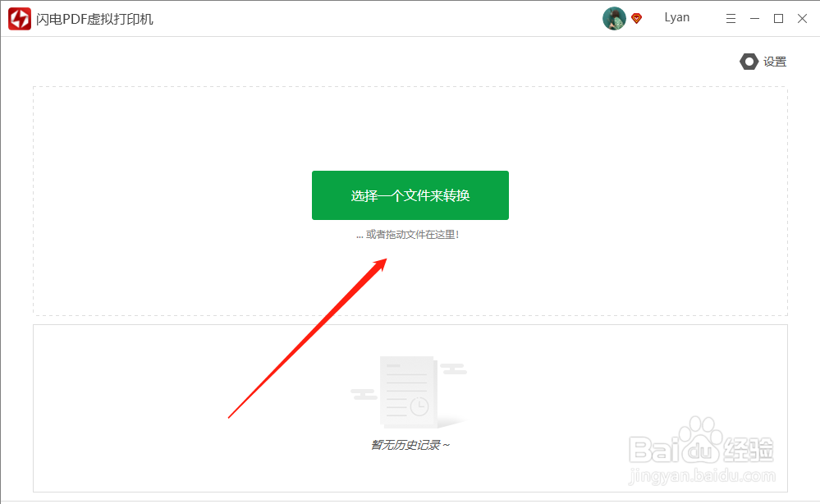Click the 选择一个文件来转换 button

pos(410,195)
